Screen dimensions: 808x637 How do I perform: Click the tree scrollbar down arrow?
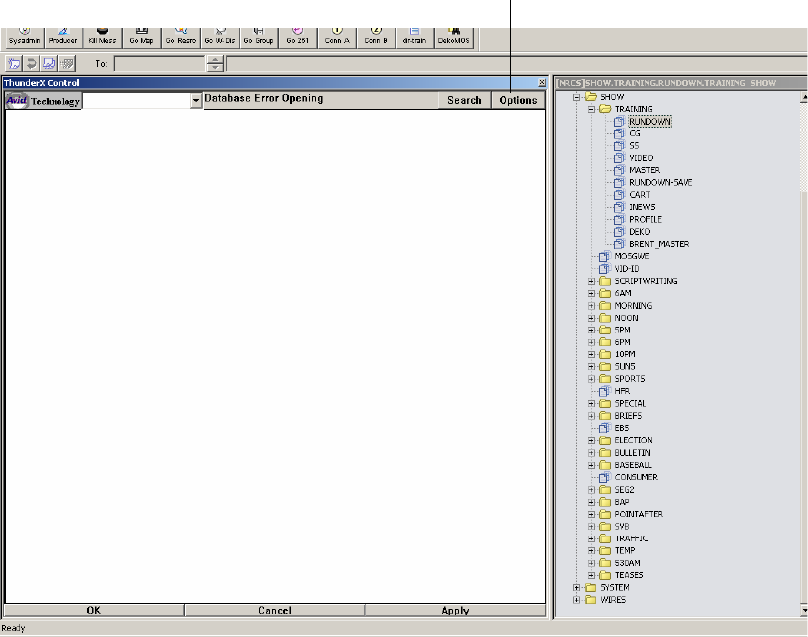(804, 610)
